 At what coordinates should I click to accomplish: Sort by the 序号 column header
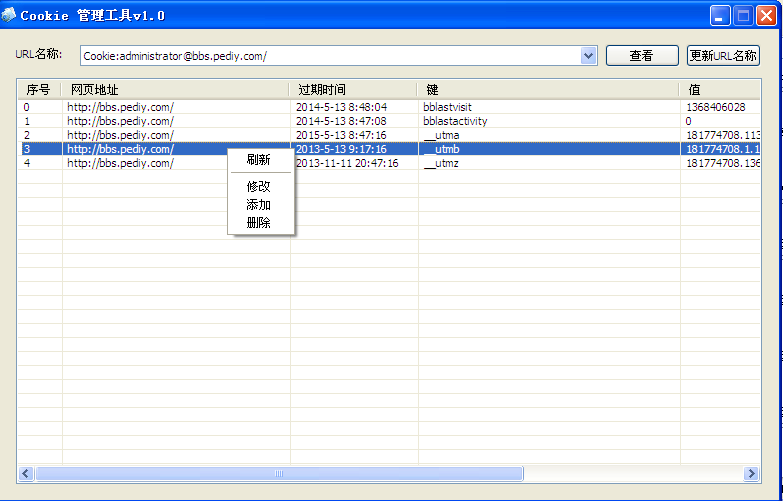click(x=39, y=90)
